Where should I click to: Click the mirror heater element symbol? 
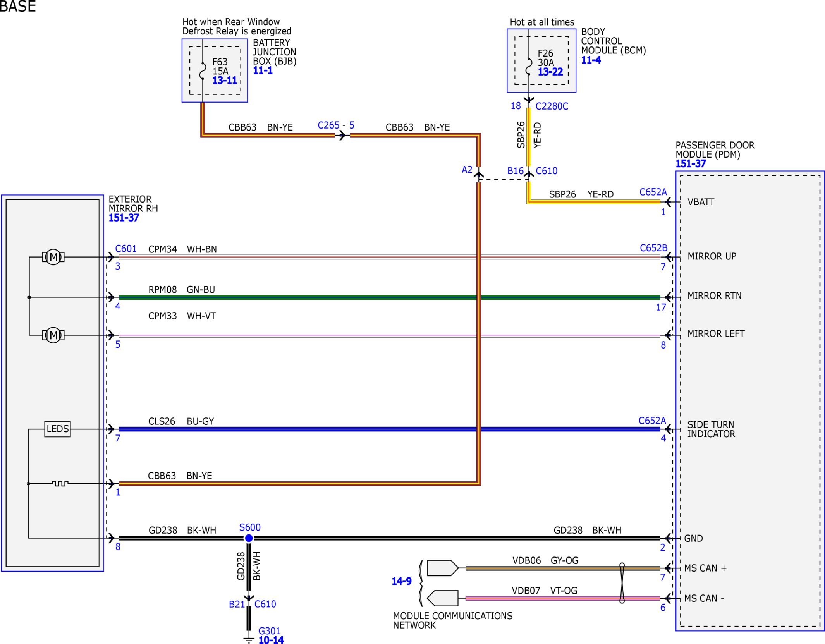pyautogui.click(x=60, y=483)
